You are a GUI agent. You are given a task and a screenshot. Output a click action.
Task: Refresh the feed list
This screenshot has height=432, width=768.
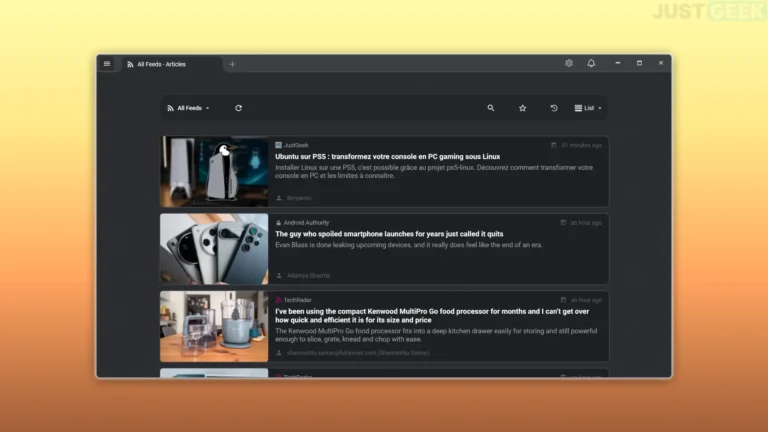click(239, 108)
